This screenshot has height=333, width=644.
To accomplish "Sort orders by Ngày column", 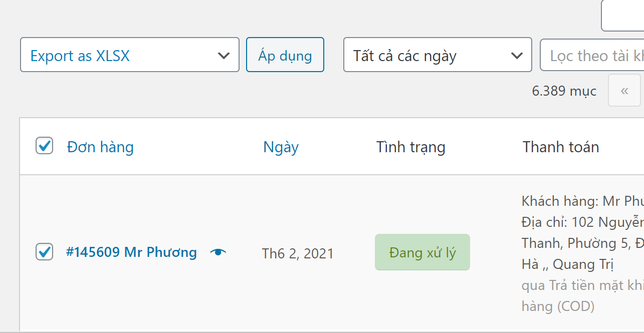I will 281,147.
